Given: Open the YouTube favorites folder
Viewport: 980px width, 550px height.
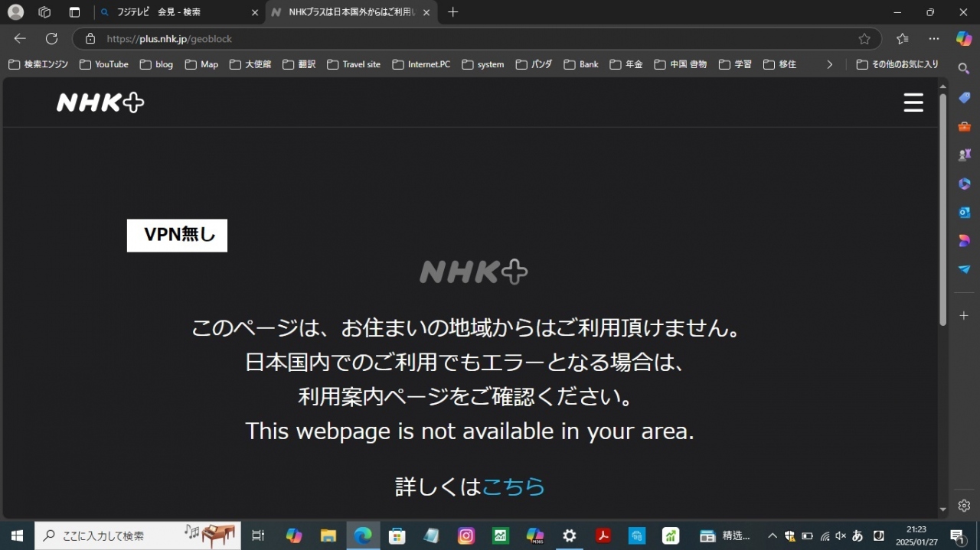Looking at the screenshot, I should click(x=104, y=64).
